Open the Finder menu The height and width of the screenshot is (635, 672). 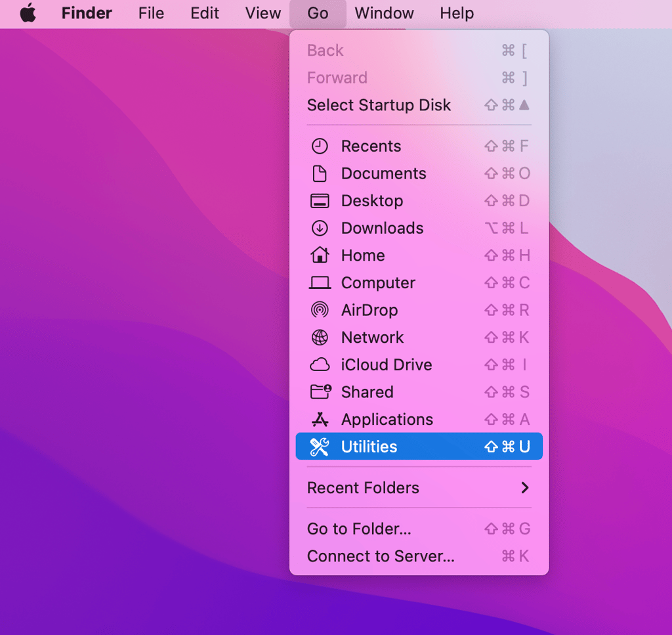coord(87,13)
